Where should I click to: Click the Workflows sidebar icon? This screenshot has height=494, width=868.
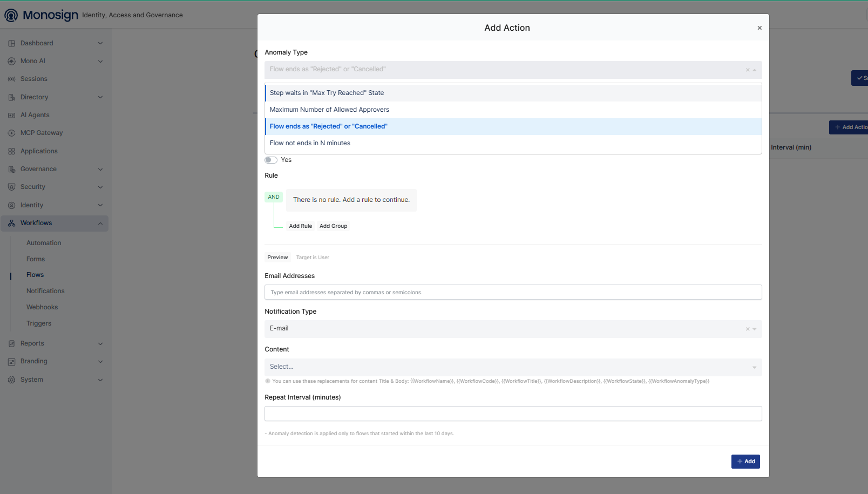(x=11, y=223)
